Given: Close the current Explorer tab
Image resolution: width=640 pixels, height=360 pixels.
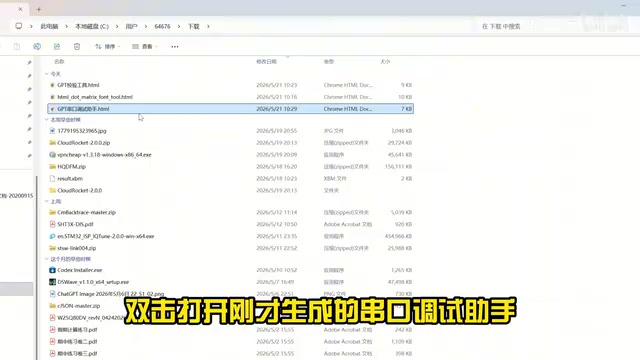Looking at the screenshot, I should point(20,9).
